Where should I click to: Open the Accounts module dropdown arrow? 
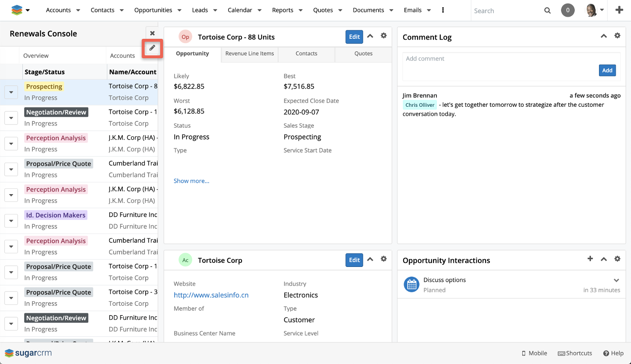coord(78,11)
